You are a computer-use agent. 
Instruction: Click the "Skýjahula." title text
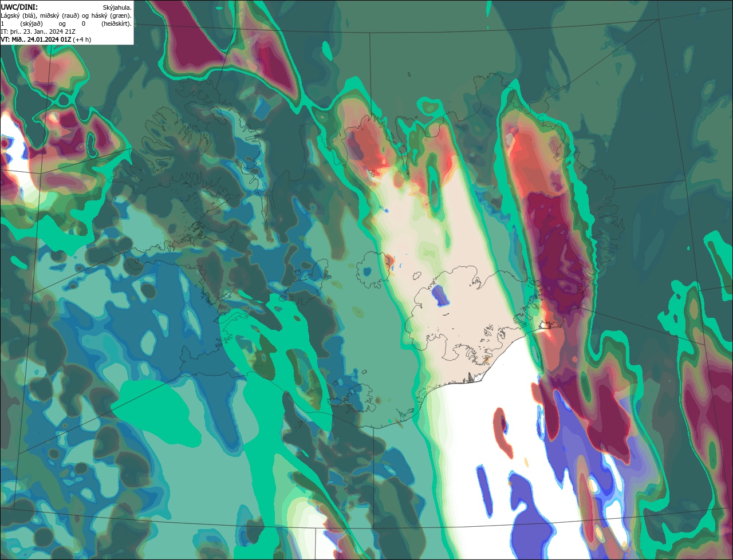click(117, 8)
